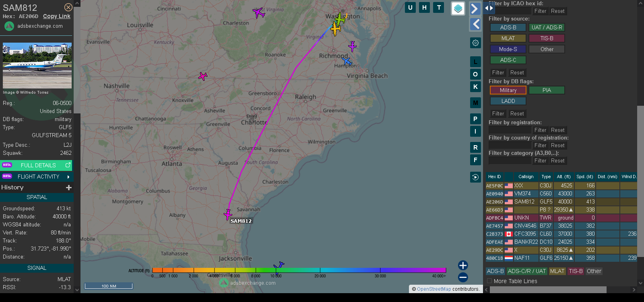The image size is (644, 302).
Task: Sort table by Dist. (nmi) column
Action: tap(607, 177)
